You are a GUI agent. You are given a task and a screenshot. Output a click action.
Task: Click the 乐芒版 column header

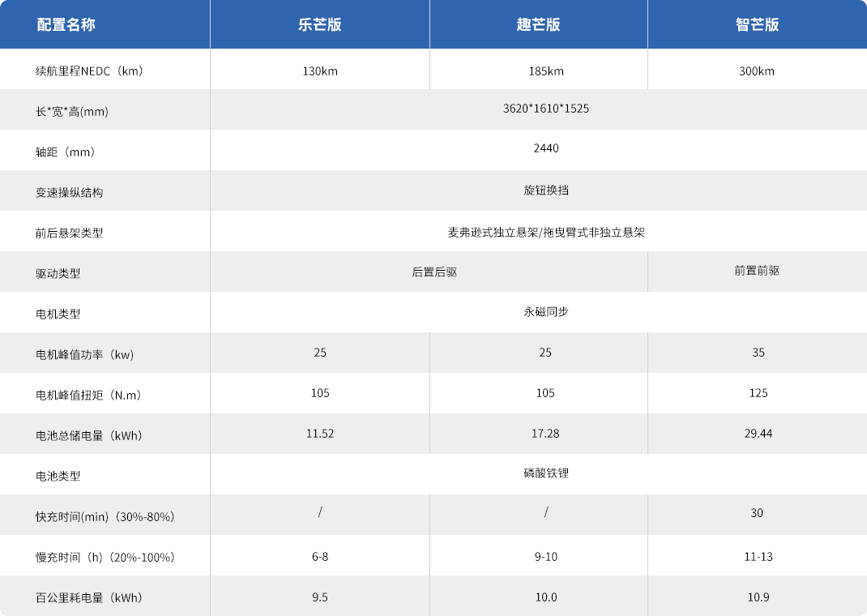[x=320, y=24]
